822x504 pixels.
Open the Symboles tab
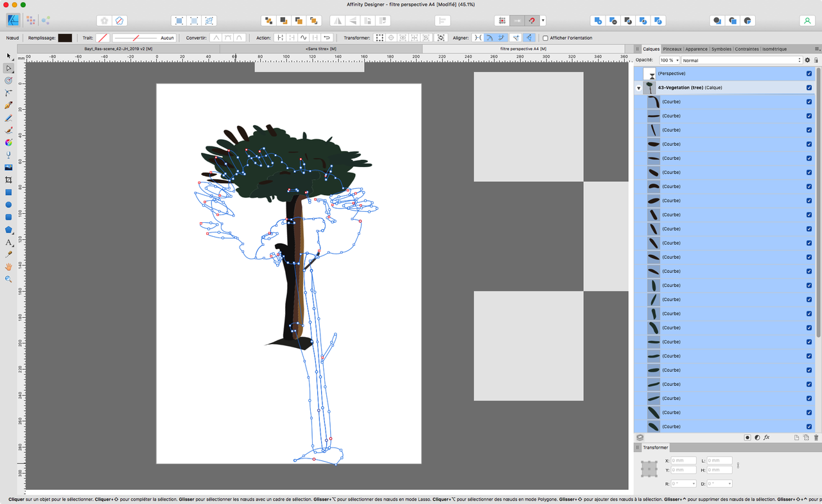721,49
